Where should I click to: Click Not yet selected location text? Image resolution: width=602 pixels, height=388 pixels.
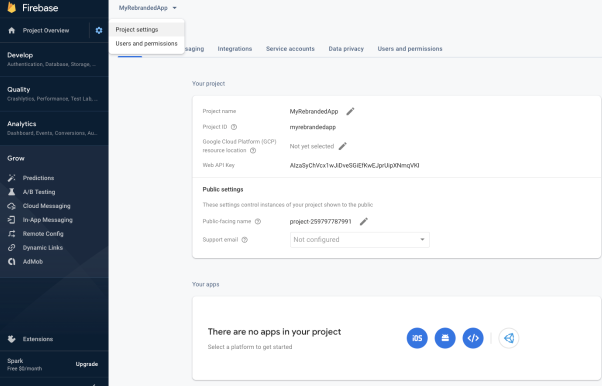[312, 146]
